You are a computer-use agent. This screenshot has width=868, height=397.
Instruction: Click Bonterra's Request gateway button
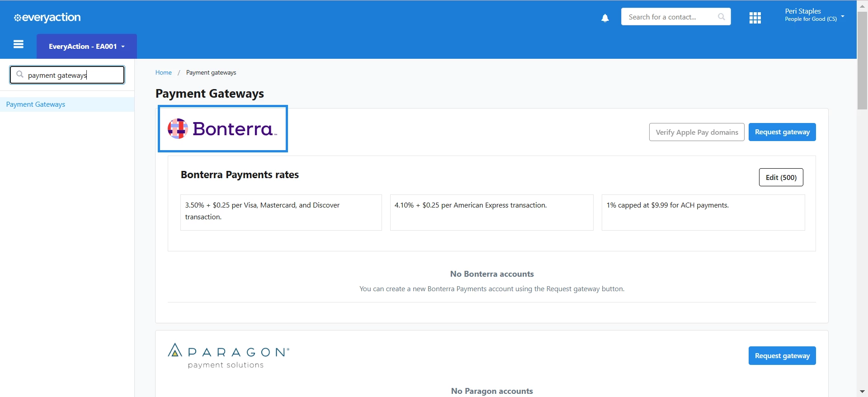(782, 132)
